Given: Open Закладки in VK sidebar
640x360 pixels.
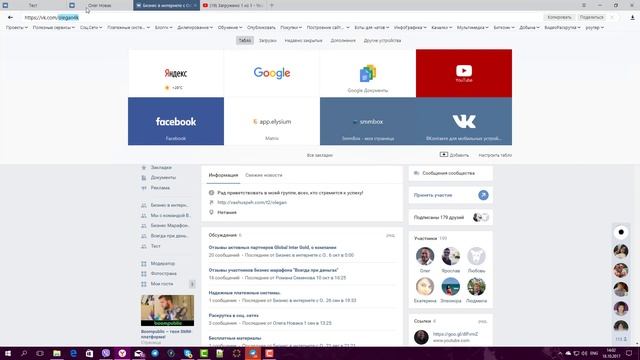Looking at the screenshot, I should (x=161, y=167).
